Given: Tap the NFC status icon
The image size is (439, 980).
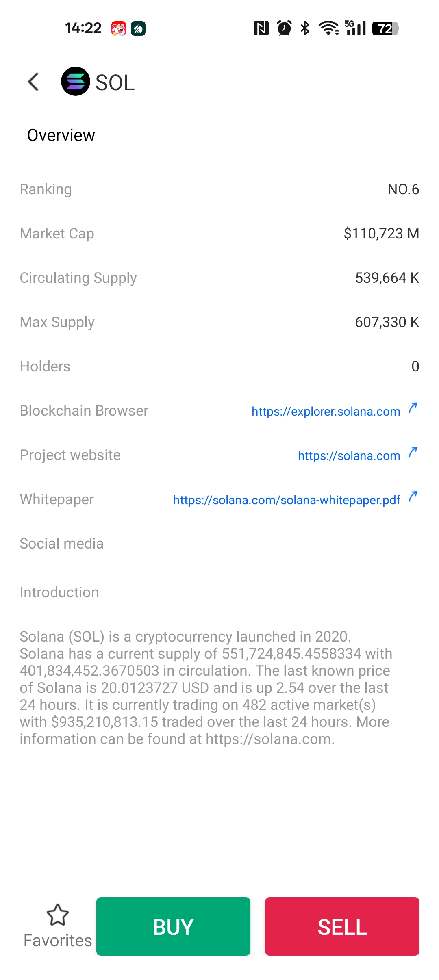Looking at the screenshot, I should pyautogui.click(x=261, y=28).
